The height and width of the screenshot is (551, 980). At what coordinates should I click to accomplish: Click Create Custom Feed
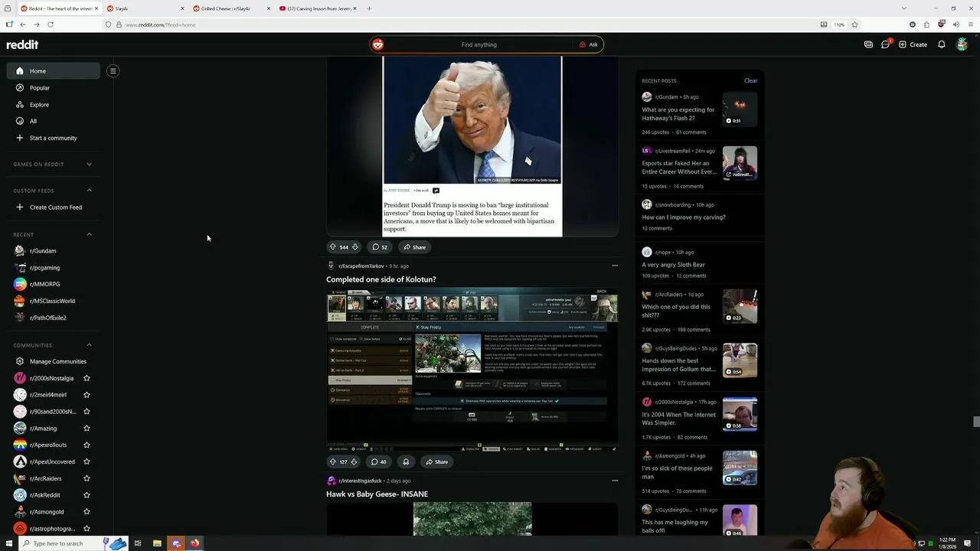tap(54, 207)
